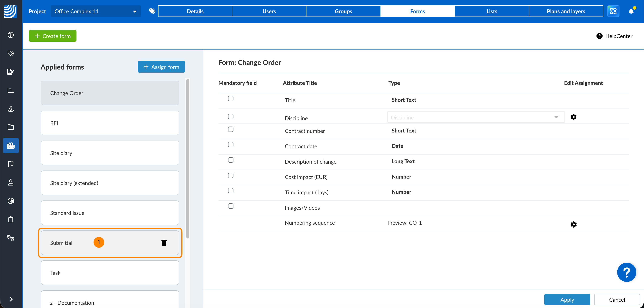This screenshot has height=308, width=644.
Task: Click the notification bell icon
Action: 631,11
